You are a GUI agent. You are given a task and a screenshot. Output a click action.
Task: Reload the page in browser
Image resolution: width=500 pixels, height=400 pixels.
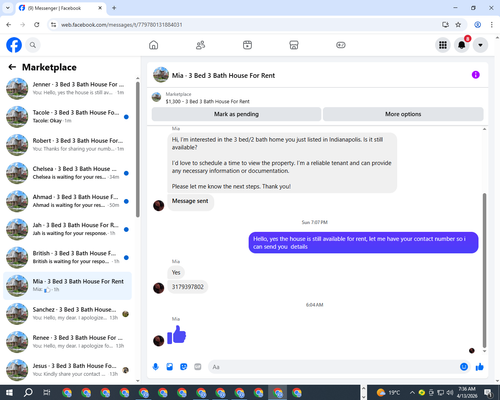tap(37, 25)
